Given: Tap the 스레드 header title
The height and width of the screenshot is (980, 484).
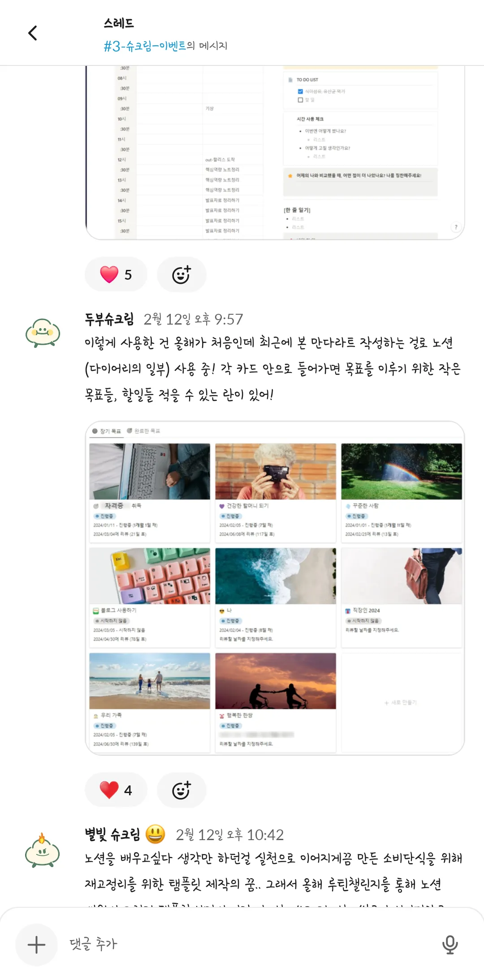Looking at the screenshot, I should (x=119, y=23).
